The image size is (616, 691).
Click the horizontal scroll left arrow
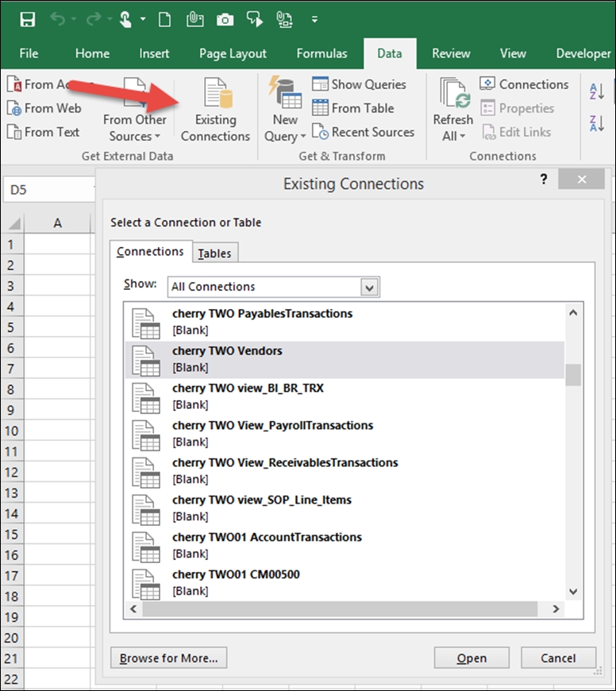pos(133,608)
